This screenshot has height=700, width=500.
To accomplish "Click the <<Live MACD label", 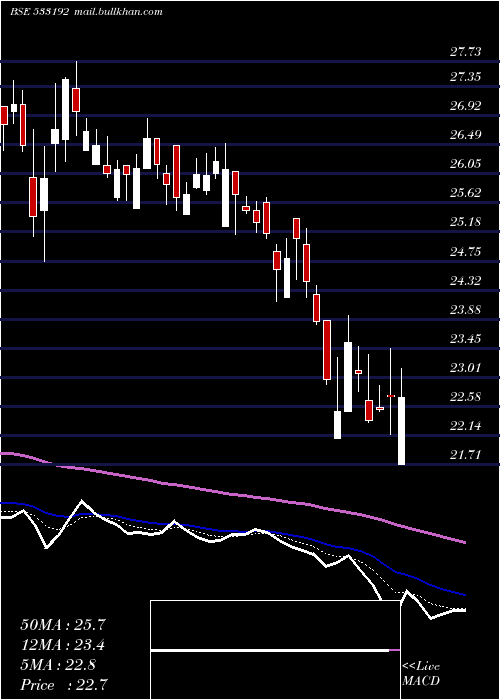I will pos(421,674).
